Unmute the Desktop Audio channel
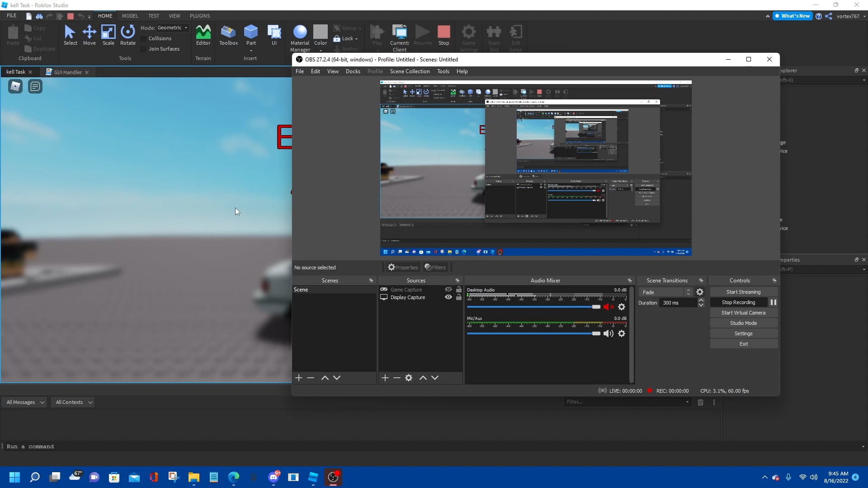Viewport: 868px width, 488px height. 609,307
